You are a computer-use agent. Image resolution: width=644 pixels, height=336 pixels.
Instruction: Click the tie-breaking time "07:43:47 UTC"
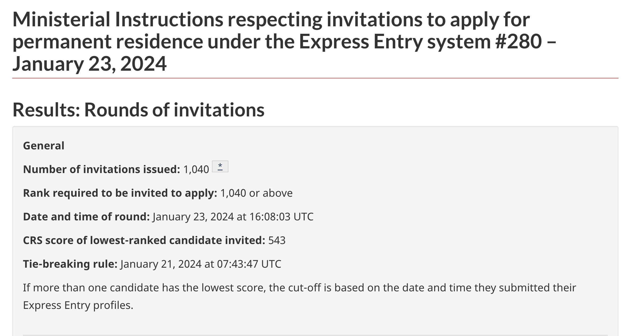coord(249,264)
